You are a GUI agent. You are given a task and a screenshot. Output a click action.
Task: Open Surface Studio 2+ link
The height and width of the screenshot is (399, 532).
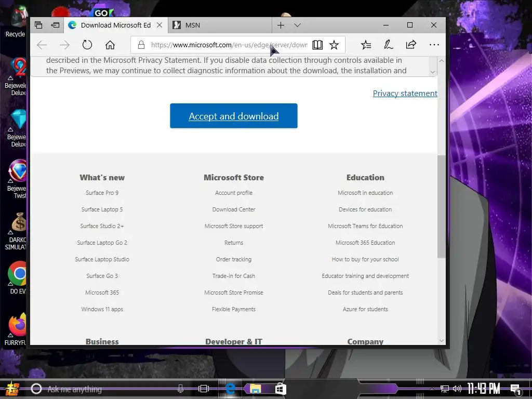click(102, 226)
